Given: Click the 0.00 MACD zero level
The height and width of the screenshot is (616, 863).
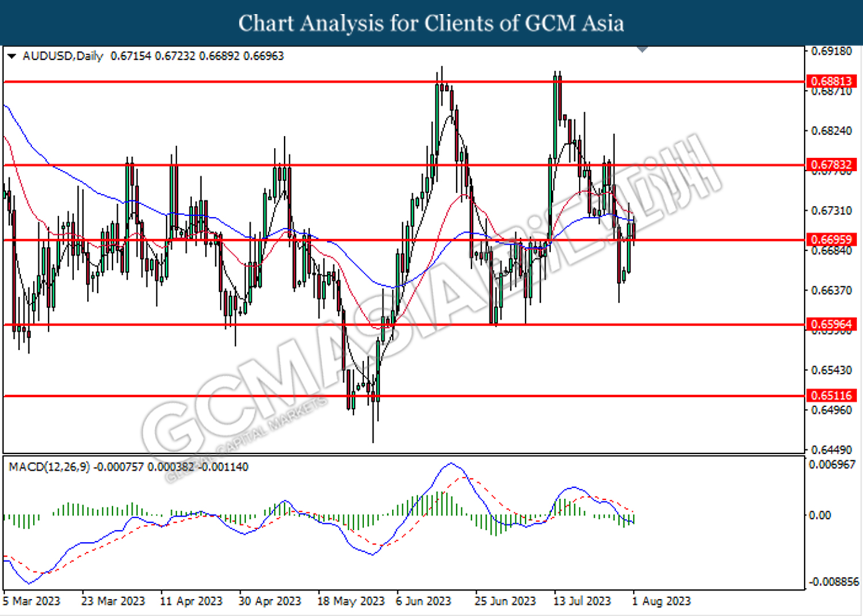Looking at the screenshot, I should [x=820, y=515].
